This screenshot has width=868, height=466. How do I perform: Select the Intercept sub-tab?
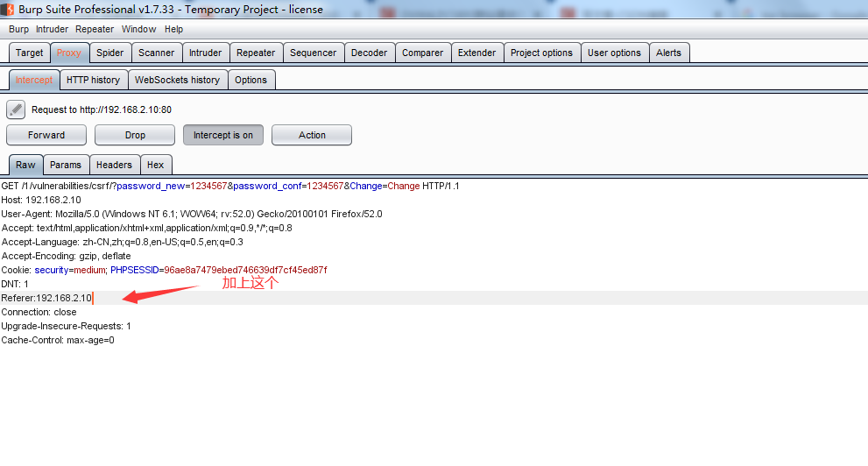click(x=34, y=80)
